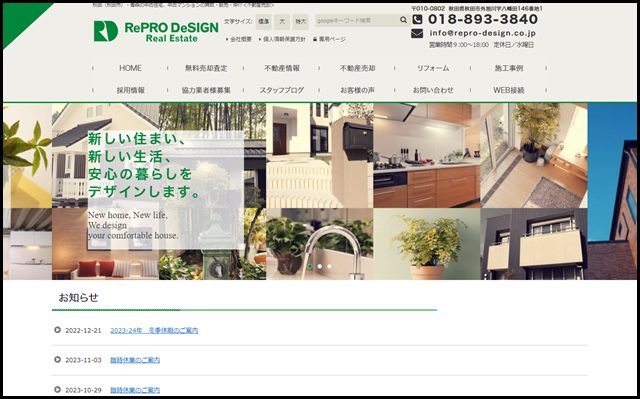Focus the Google keyword search field
This screenshot has height=399, width=640.
(x=356, y=20)
